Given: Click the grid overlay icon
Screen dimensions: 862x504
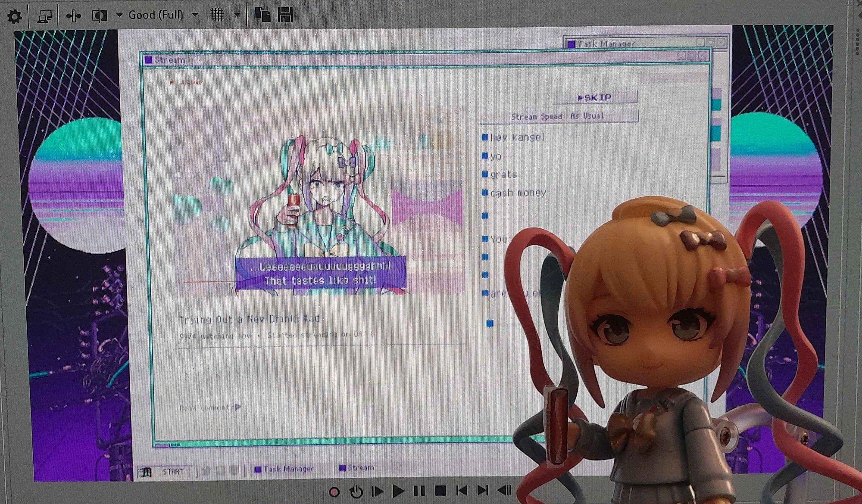Looking at the screenshot, I should click(217, 15).
